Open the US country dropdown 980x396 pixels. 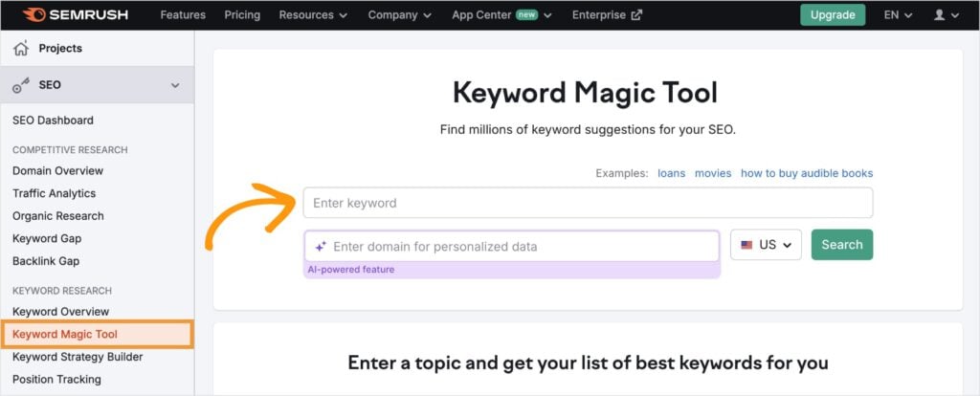coord(766,245)
